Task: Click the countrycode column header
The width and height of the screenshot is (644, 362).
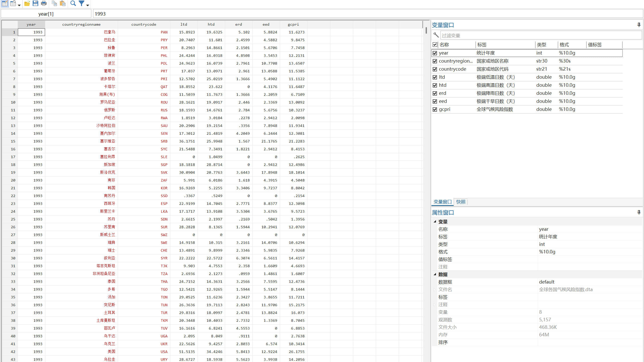Action: 144,24
